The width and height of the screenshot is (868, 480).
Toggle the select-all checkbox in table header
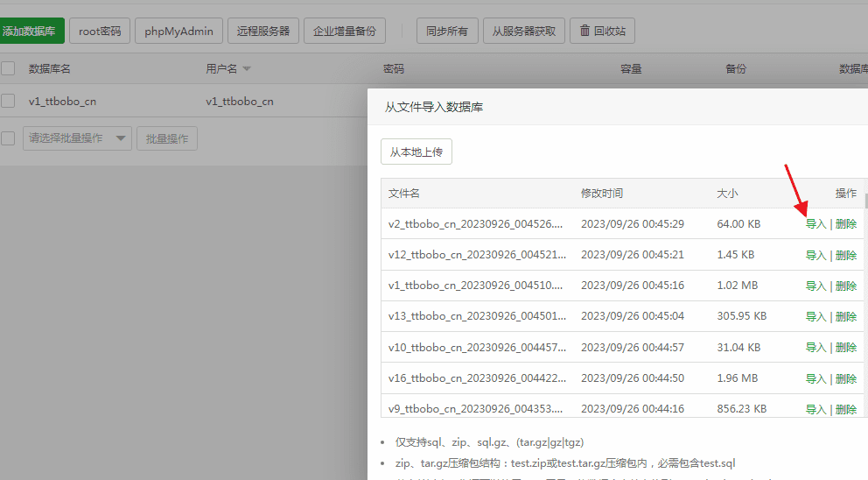tap(8, 68)
